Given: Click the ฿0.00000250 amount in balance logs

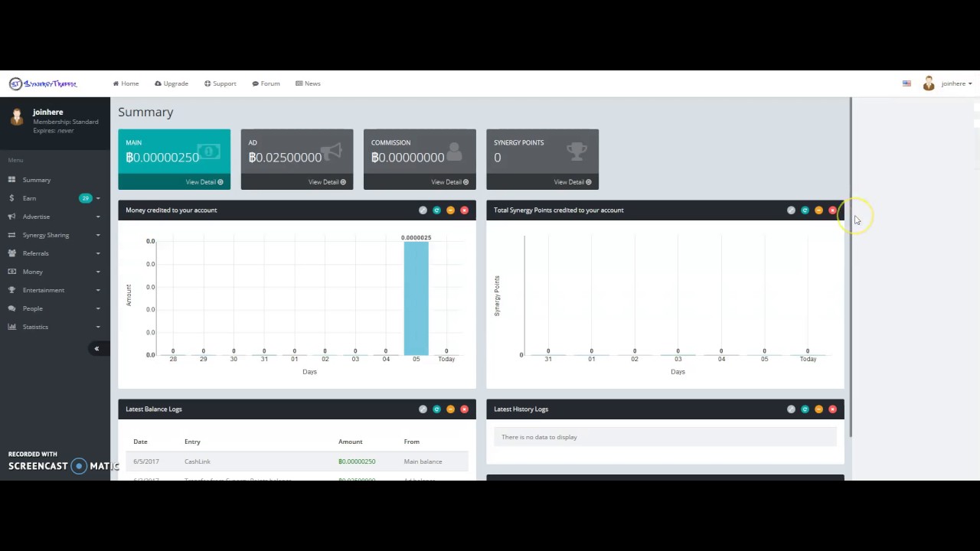Looking at the screenshot, I should click(357, 461).
